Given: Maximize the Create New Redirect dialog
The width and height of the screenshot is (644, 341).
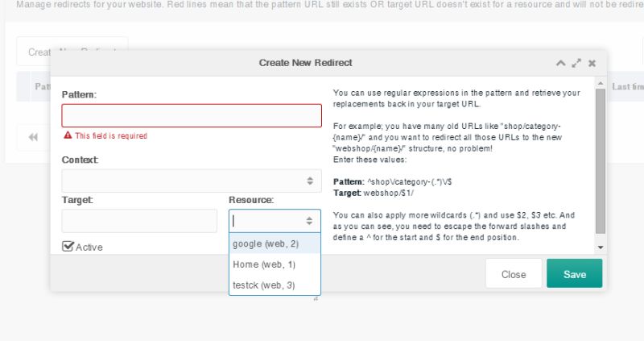Looking at the screenshot, I should point(576,64).
